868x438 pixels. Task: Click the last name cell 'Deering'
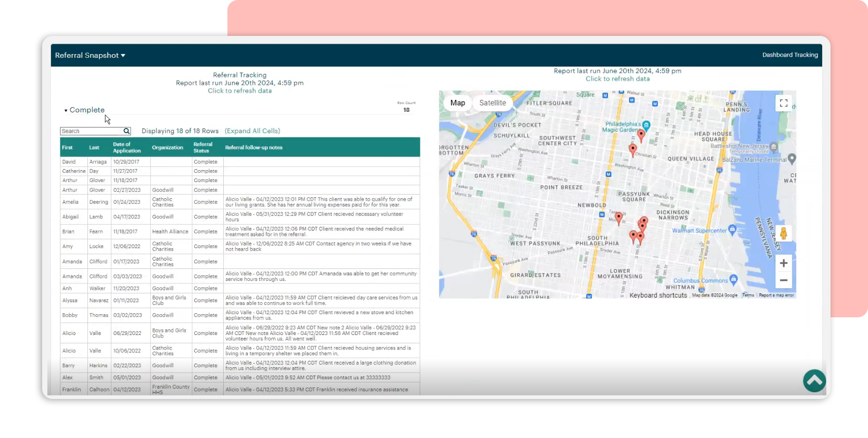(99, 202)
